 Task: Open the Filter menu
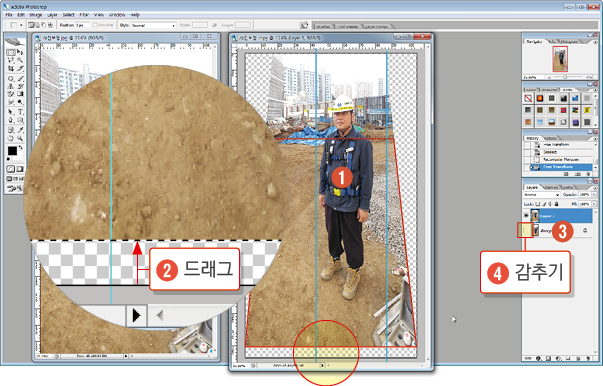click(84, 15)
